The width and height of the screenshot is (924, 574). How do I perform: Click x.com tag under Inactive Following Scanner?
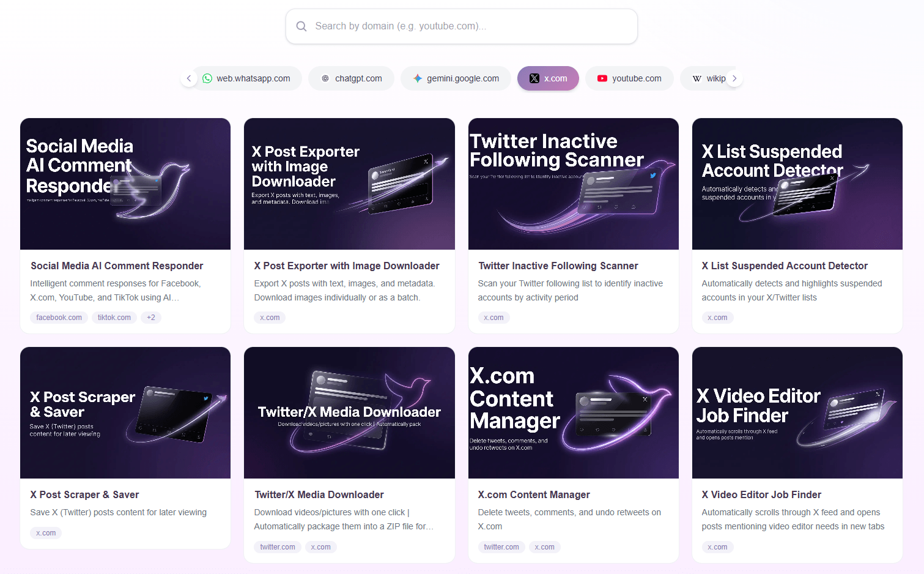point(493,318)
